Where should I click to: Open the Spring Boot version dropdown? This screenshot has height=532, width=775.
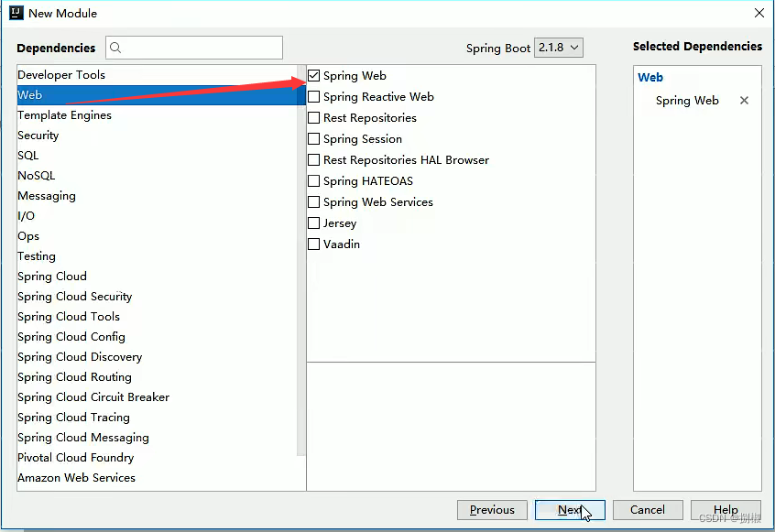(559, 48)
